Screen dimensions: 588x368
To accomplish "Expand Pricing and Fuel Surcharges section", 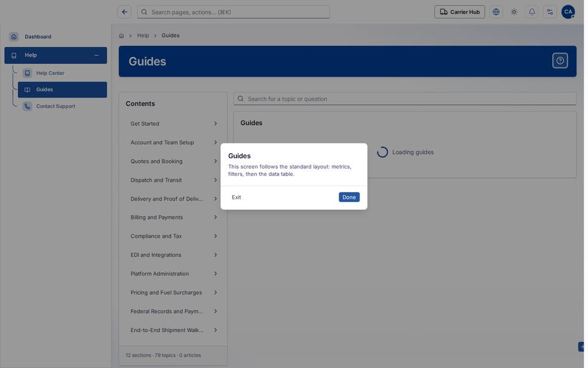I will point(173,293).
